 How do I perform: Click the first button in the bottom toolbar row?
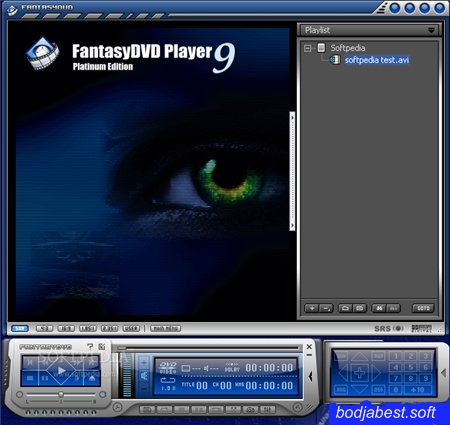coord(147,409)
